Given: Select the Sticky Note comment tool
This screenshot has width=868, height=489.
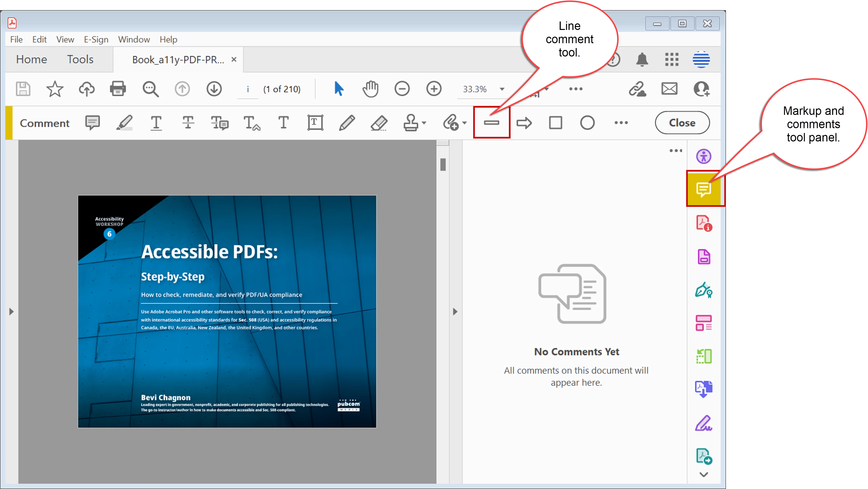Looking at the screenshot, I should pyautogui.click(x=92, y=123).
